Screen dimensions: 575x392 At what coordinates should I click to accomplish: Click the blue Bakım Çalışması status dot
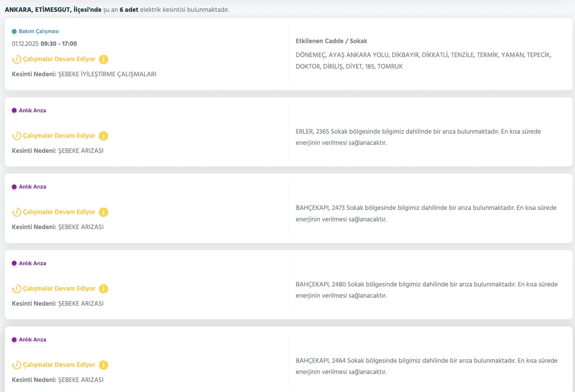click(x=14, y=31)
